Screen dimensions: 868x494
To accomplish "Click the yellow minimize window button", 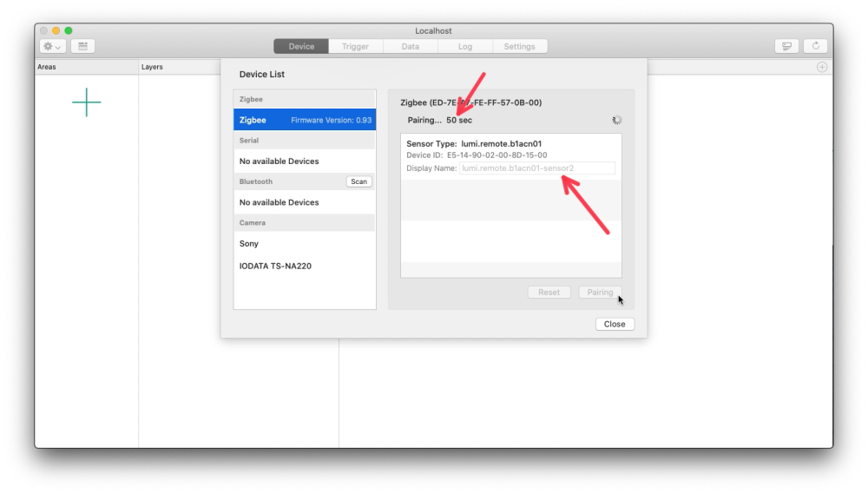I will (x=56, y=30).
